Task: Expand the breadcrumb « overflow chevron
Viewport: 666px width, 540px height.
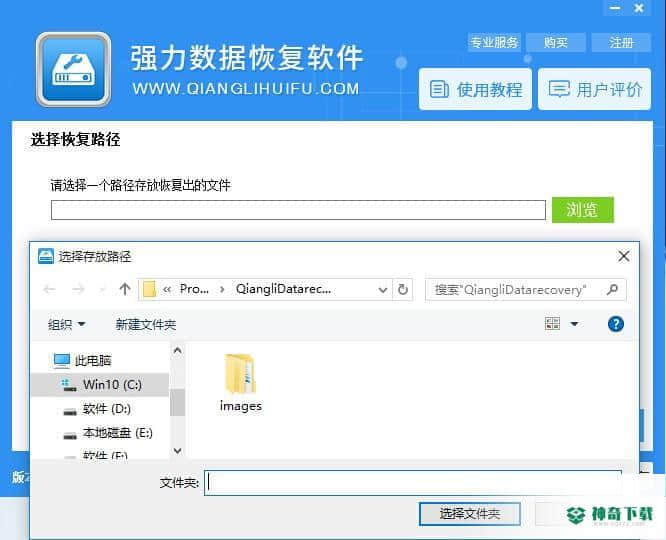Action: [x=166, y=290]
